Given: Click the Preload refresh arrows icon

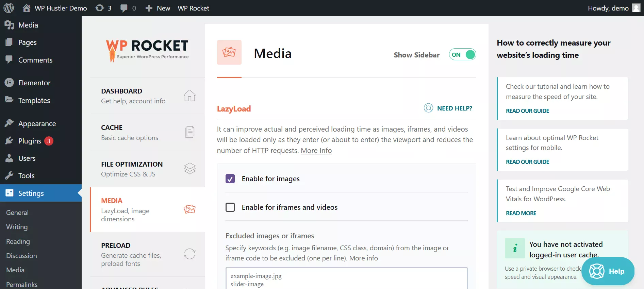Looking at the screenshot, I should [x=189, y=254].
